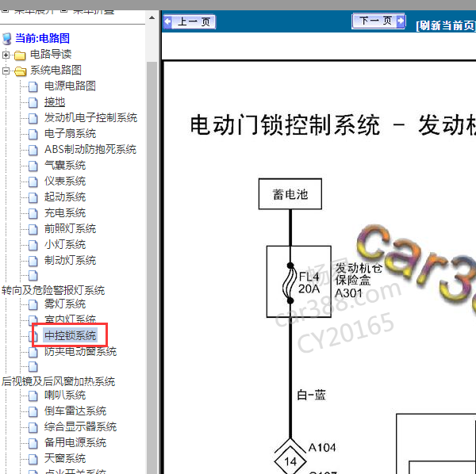Click the sidebar vertical scrollbar track
The image size is (476, 474).
(152, 267)
